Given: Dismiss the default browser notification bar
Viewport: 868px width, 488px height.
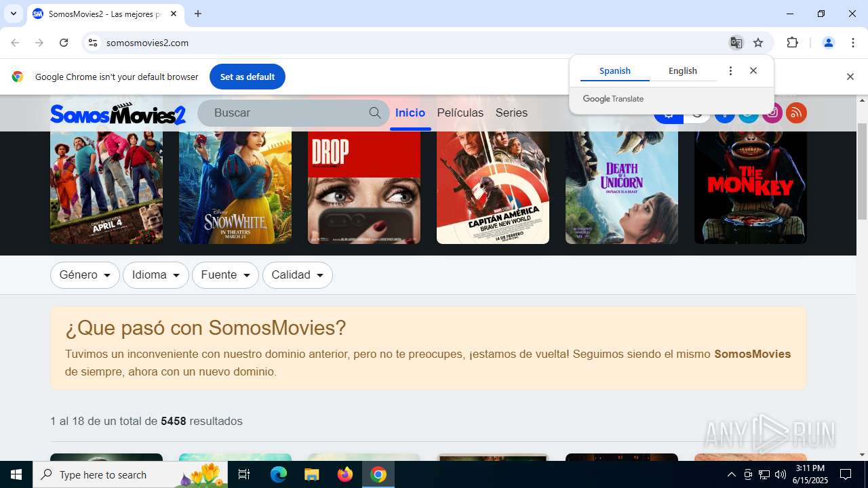Looking at the screenshot, I should click(x=850, y=77).
